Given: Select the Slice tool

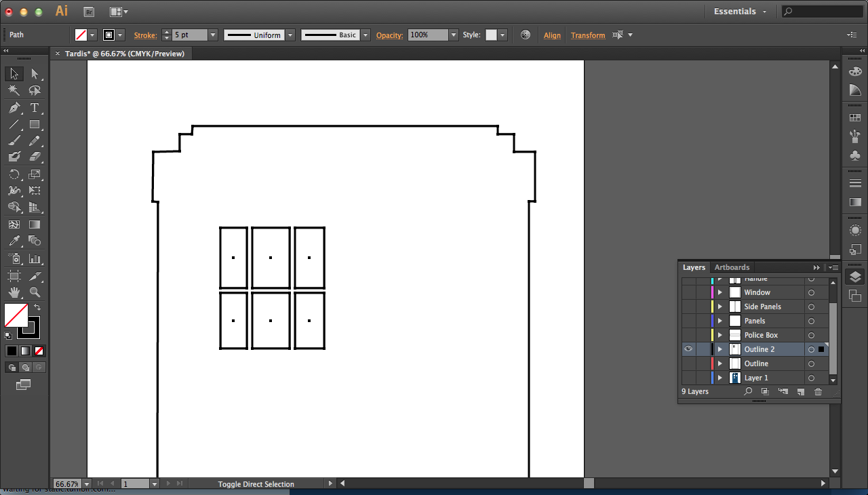Looking at the screenshot, I should pyautogui.click(x=35, y=276).
